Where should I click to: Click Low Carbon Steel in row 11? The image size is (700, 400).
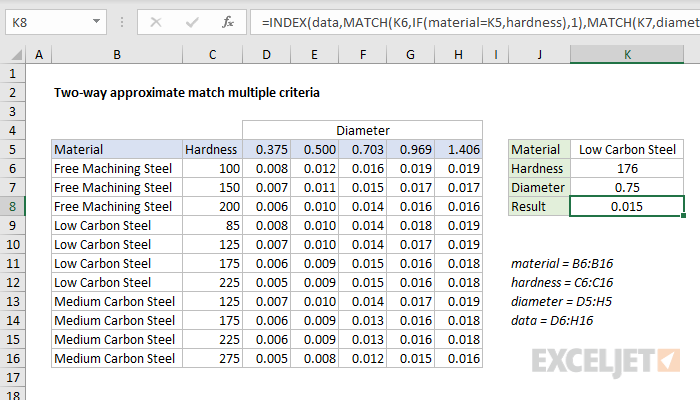click(117, 263)
